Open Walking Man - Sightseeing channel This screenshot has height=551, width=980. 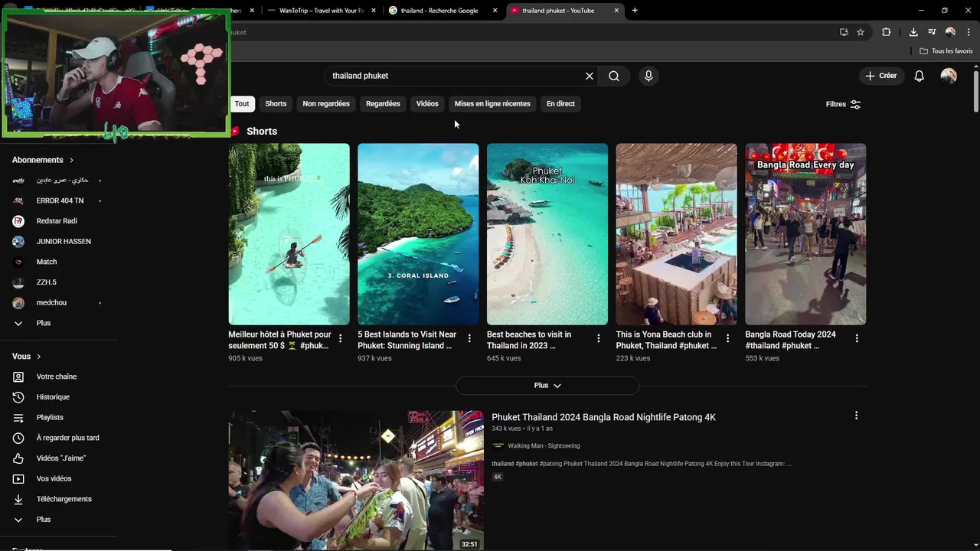544,445
